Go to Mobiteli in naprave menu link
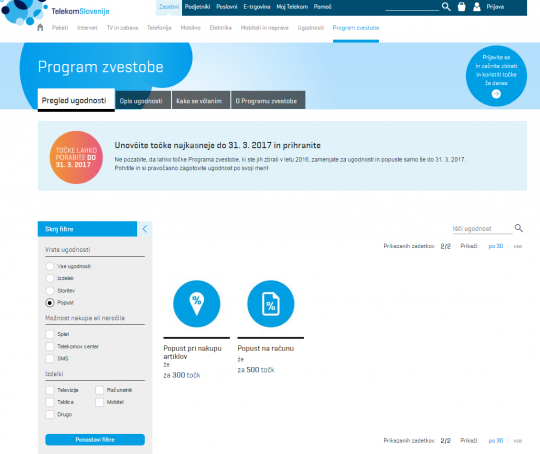 coord(264,28)
